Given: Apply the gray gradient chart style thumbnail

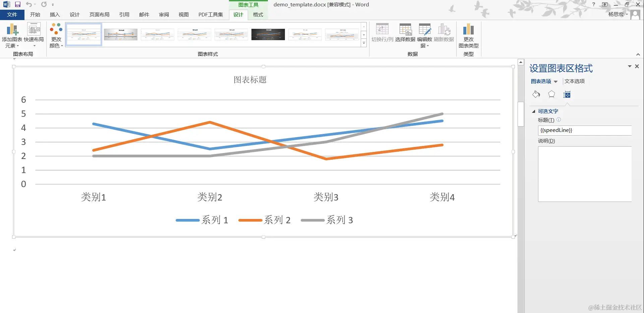Looking at the screenshot, I should pyautogui.click(x=121, y=34).
